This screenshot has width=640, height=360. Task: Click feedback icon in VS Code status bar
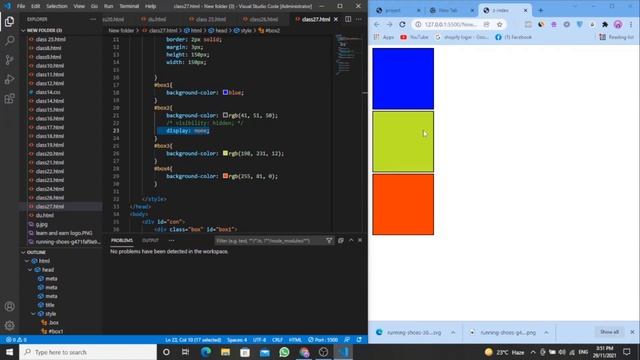click(x=347, y=340)
